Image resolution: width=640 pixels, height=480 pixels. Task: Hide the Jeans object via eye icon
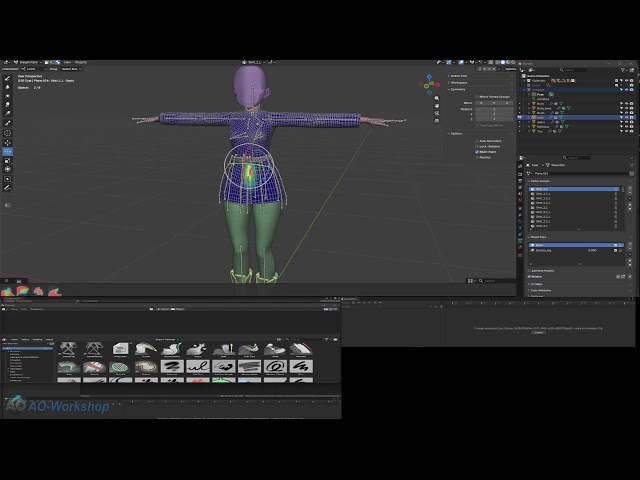(x=627, y=122)
